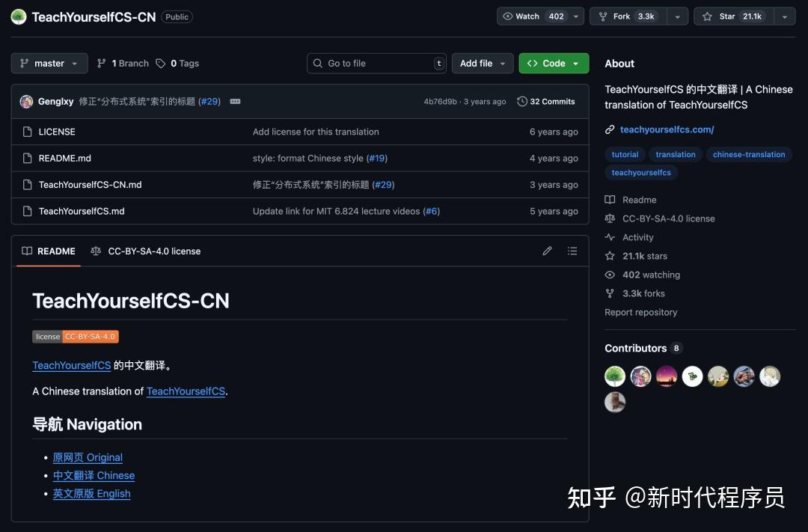Viewport: 808px width, 532px height.
Task: Jump to Readme from the About sidebar
Action: tap(631, 200)
